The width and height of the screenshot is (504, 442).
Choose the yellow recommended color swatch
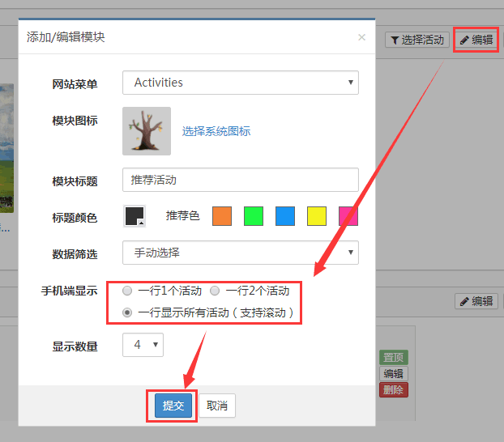click(x=317, y=216)
